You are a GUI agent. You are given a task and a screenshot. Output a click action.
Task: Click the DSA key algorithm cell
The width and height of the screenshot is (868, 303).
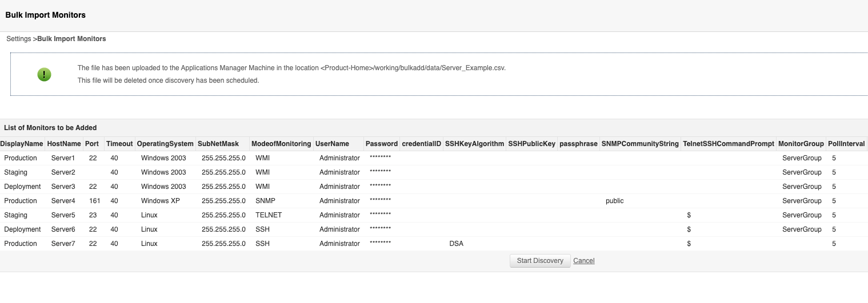pyautogui.click(x=457, y=244)
